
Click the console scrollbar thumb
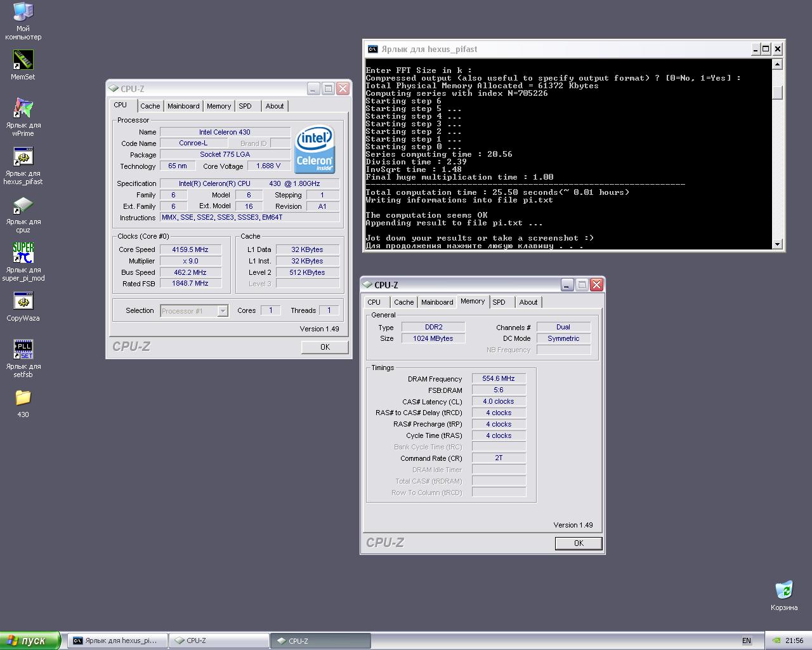[777, 93]
